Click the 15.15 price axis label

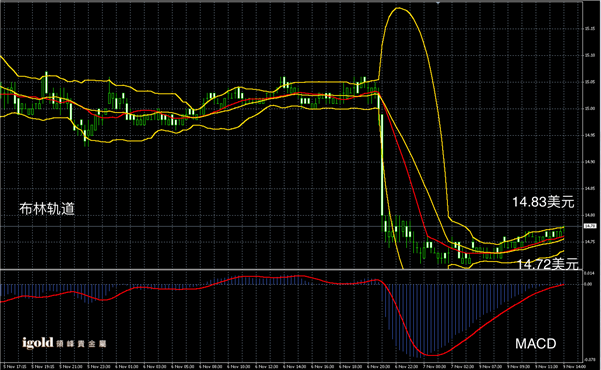point(590,28)
